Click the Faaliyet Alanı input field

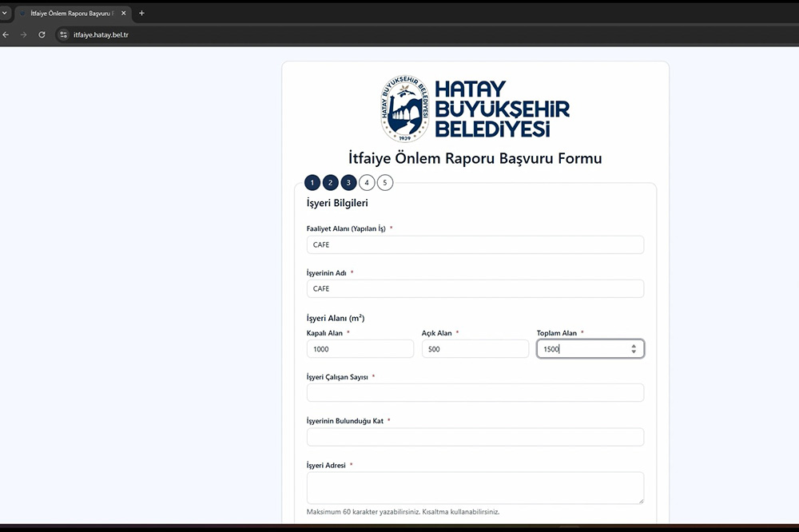click(475, 244)
